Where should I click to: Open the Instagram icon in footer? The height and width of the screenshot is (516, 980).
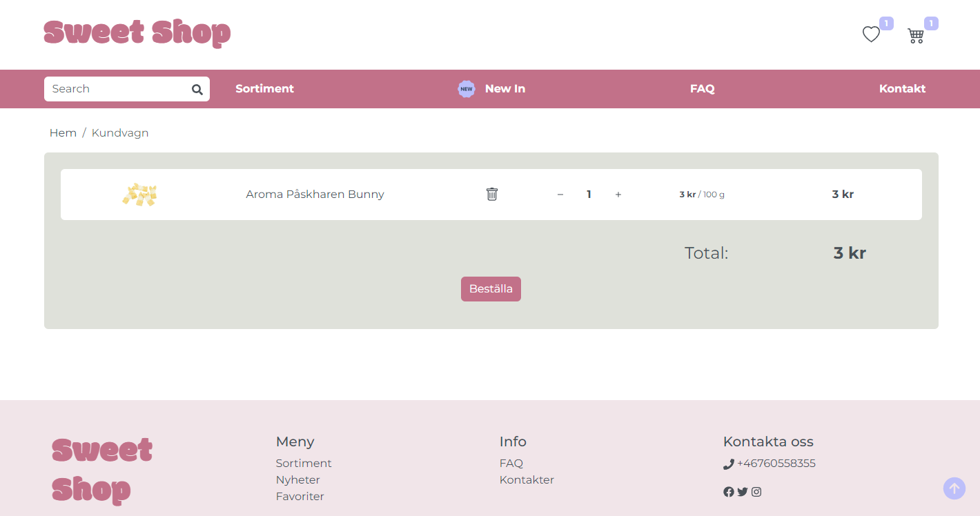756,492
